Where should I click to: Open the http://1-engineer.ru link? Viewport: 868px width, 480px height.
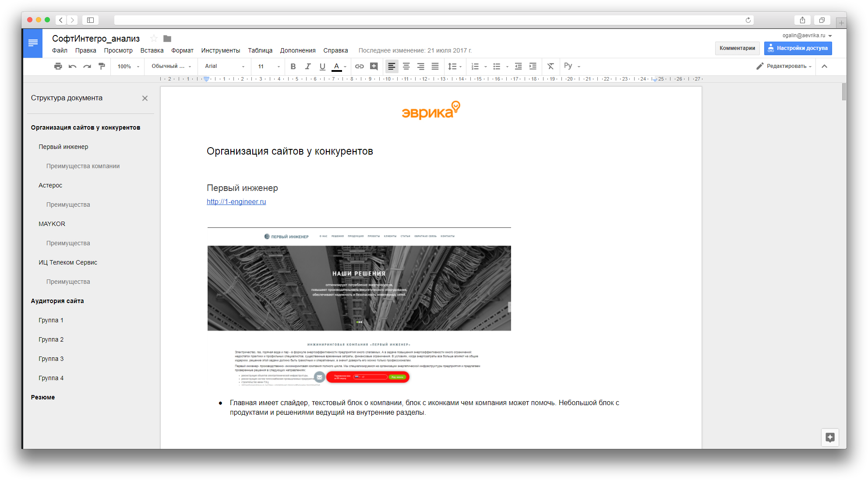[236, 201]
